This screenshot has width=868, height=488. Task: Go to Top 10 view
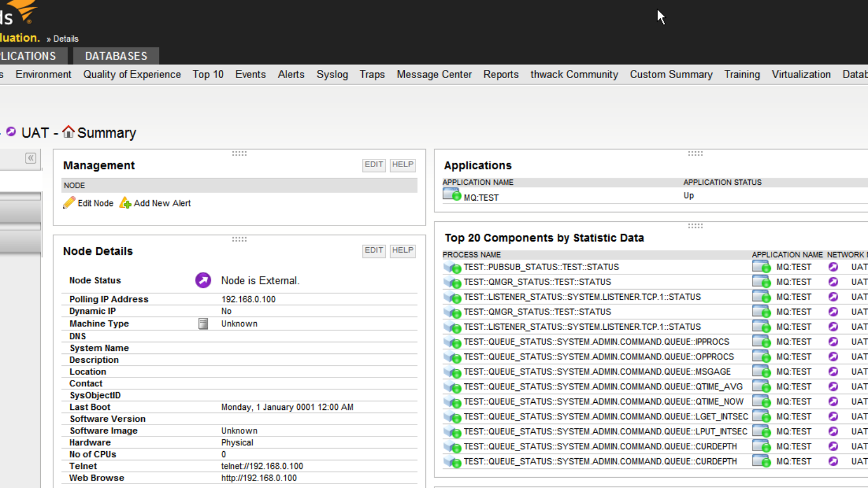pyautogui.click(x=208, y=74)
